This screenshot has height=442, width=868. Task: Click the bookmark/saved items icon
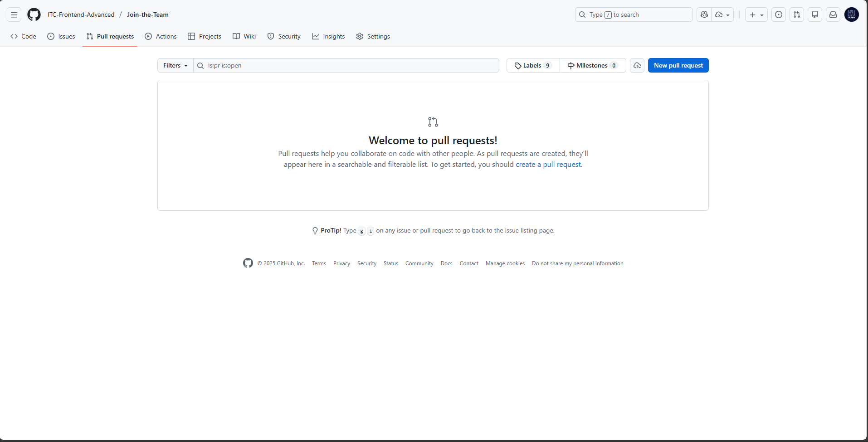pyautogui.click(x=815, y=15)
